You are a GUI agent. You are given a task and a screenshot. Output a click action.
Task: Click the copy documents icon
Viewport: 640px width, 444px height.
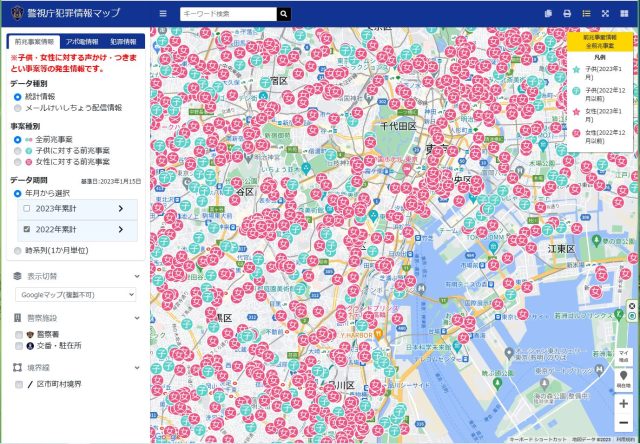[x=548, y=13]
